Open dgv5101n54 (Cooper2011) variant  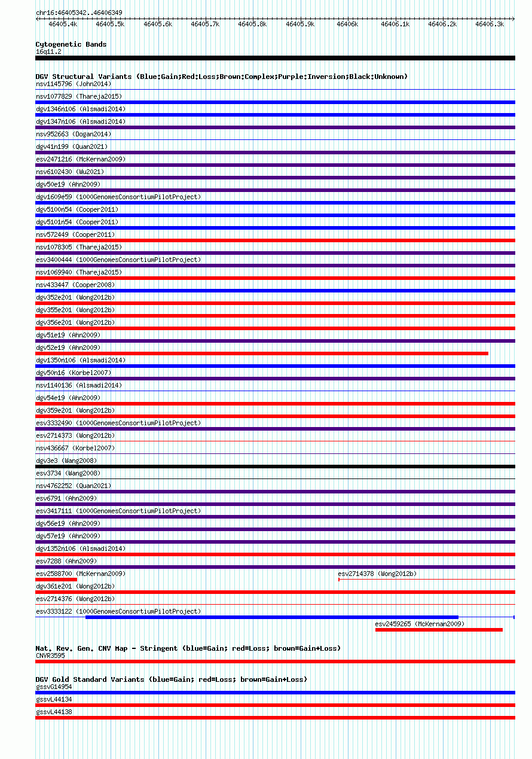point(77,222)
